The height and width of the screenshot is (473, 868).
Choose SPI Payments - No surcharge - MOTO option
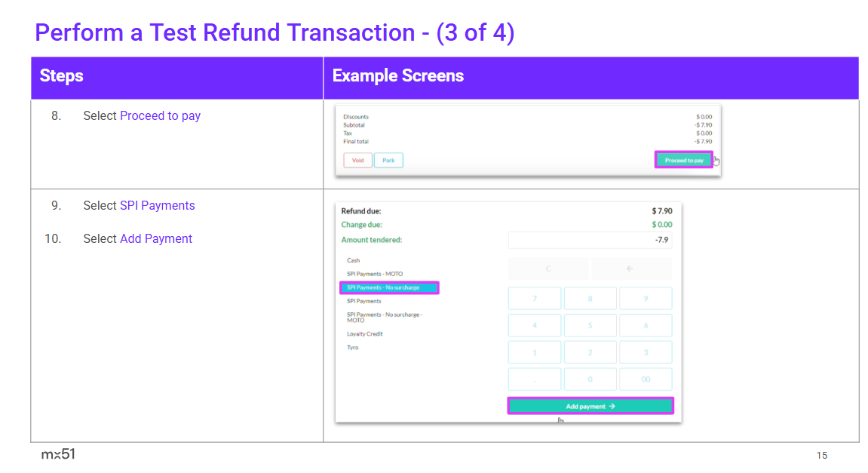coord(384,317)
